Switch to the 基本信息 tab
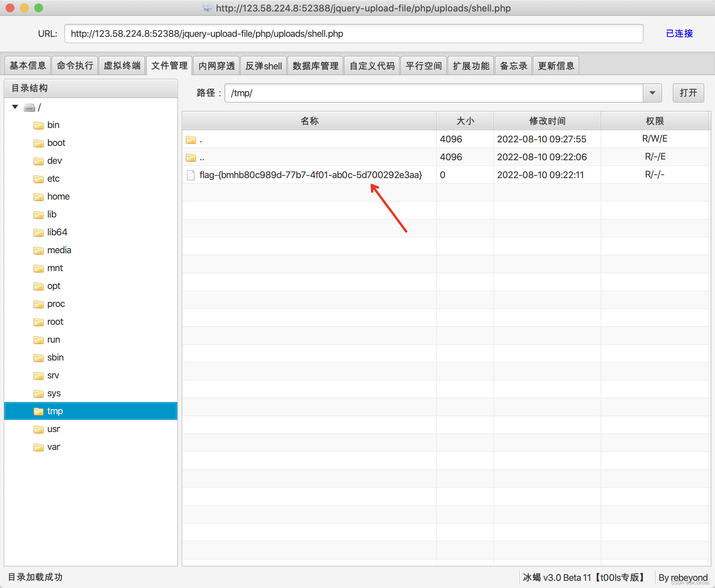Viewport: 715px width, 588px height. tap(28, 66)
